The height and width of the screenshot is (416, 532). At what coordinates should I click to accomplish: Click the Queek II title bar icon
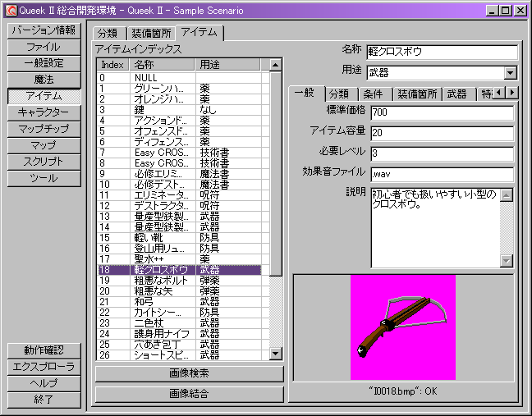tap(9, 10)
